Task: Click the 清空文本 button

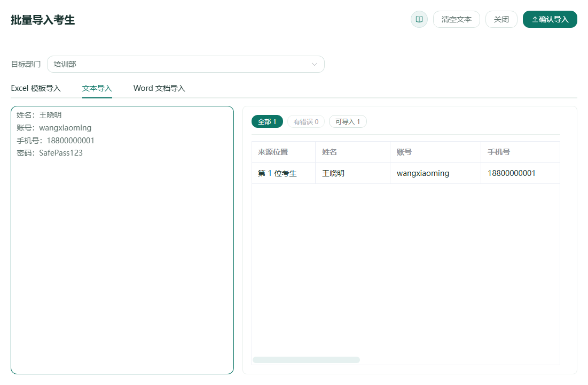Action: click(457, 19)
